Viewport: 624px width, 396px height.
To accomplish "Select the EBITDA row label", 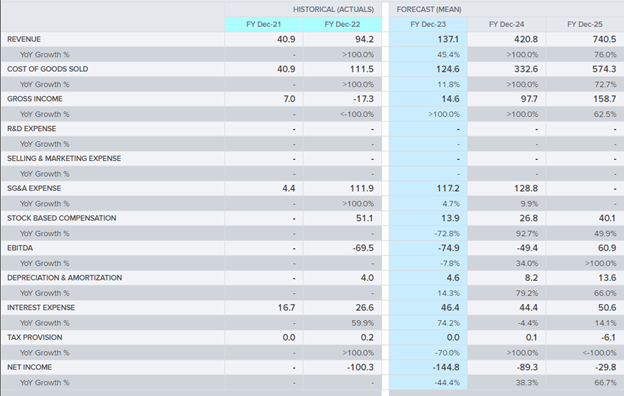I will coord(20,248).
